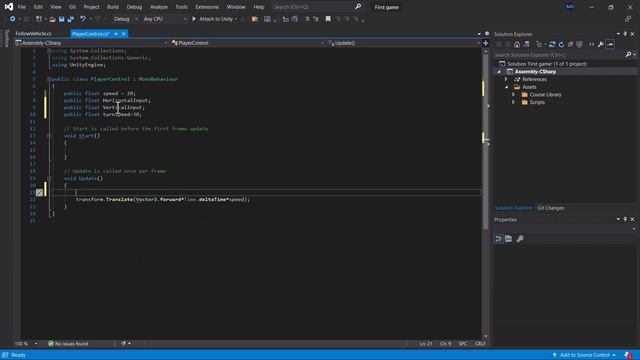The width and height of the screenshot is (640, 360).
Task: Switch to the FollowVehicle.cs tab
Action: coord(33,34)
